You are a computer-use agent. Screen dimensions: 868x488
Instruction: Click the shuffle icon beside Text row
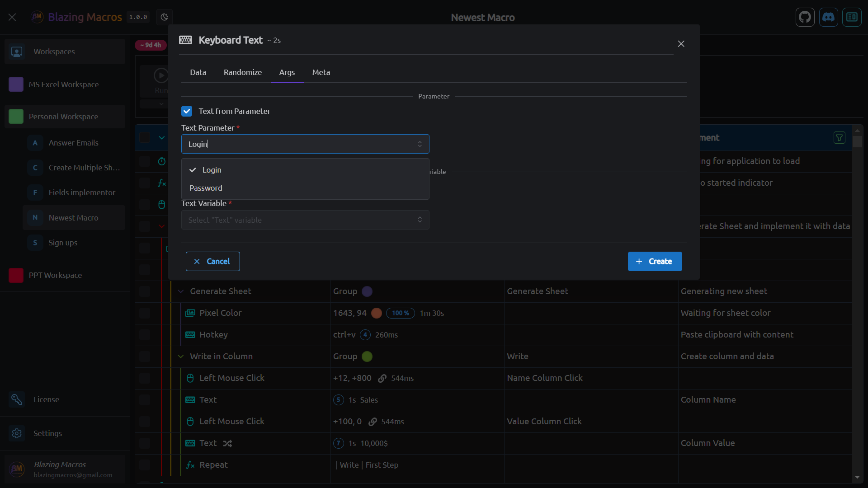click(227, 443)
